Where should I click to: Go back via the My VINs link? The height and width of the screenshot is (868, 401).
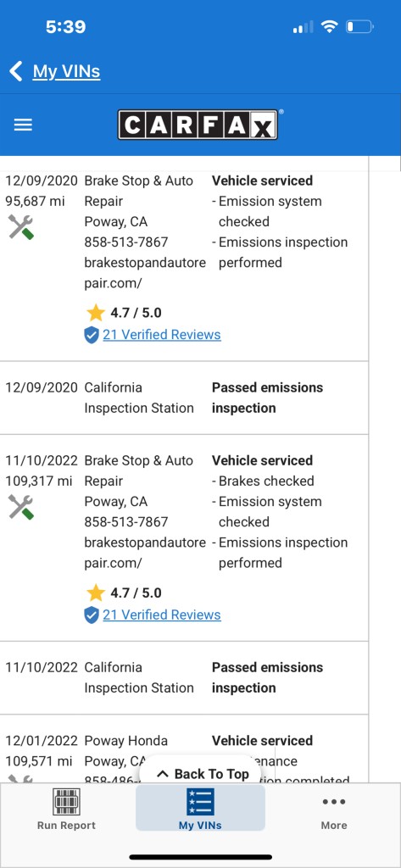point(66,71)
